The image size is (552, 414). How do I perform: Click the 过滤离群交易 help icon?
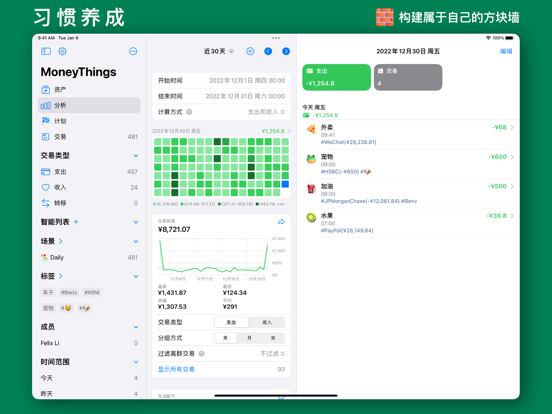click(201, 353)
